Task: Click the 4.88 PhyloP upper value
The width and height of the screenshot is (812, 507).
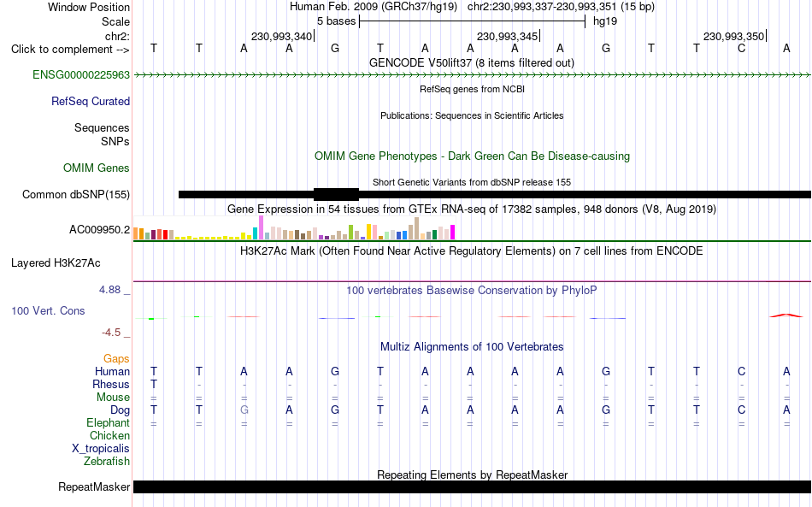Action: coord(109,290)
